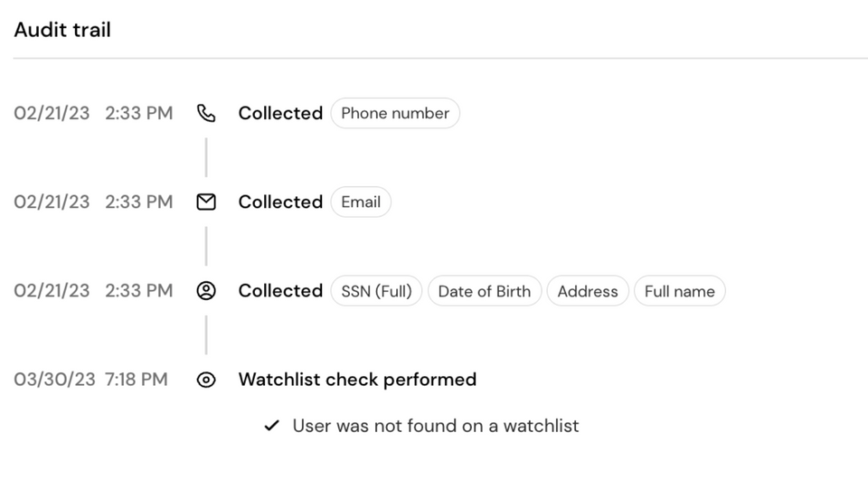Screen dimensions: 868x498
Task: Click the 7:18 PM timestamp
Action: (137, 380)
